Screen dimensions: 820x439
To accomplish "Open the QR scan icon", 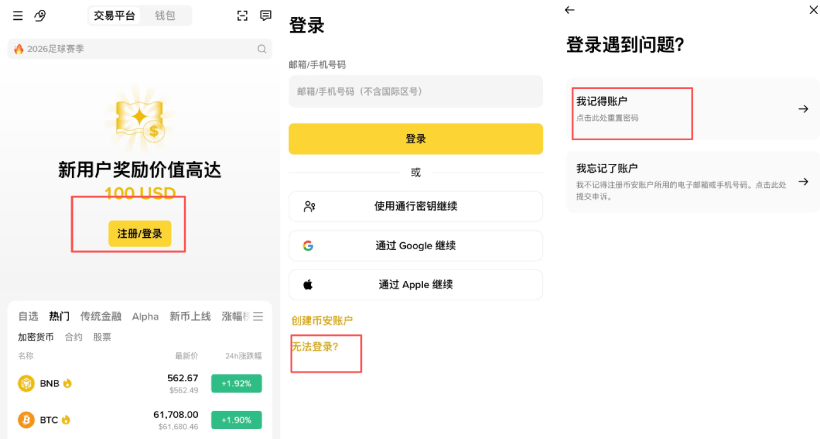I will (x=242, y=16).
